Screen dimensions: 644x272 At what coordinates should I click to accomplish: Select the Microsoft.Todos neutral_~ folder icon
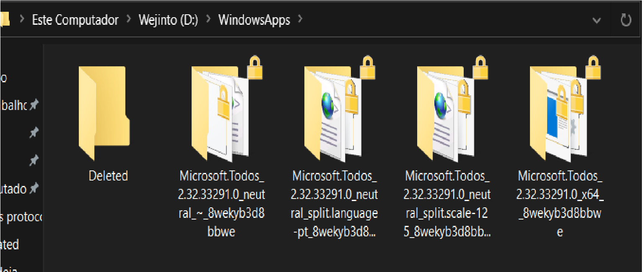click(x=227, y=109)
